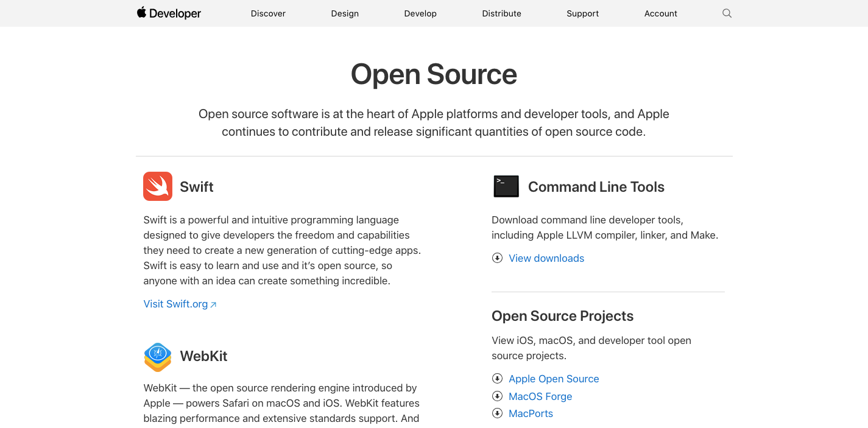Screen dimensions: 868x428
Task: Click the download icon beside MacPorts
Action: point(497,413)
